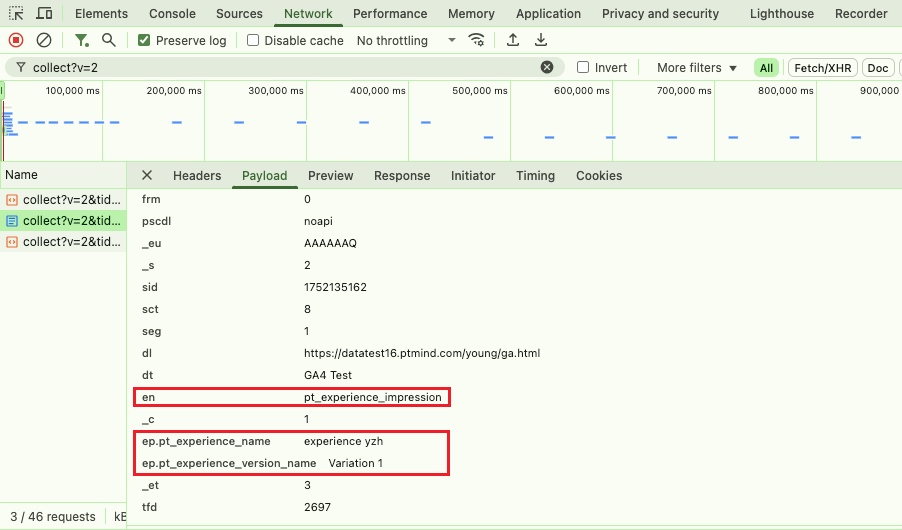This screenshot has width=902, height=530.
Task: Toggle the device toolbar icon
Action: [44, 13]
